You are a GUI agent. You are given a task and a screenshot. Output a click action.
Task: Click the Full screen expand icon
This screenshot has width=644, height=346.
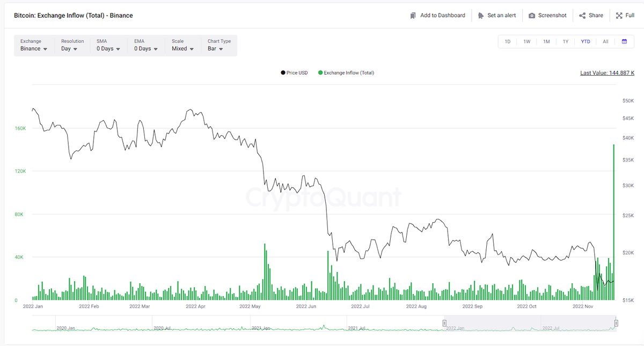pos(619,16)
